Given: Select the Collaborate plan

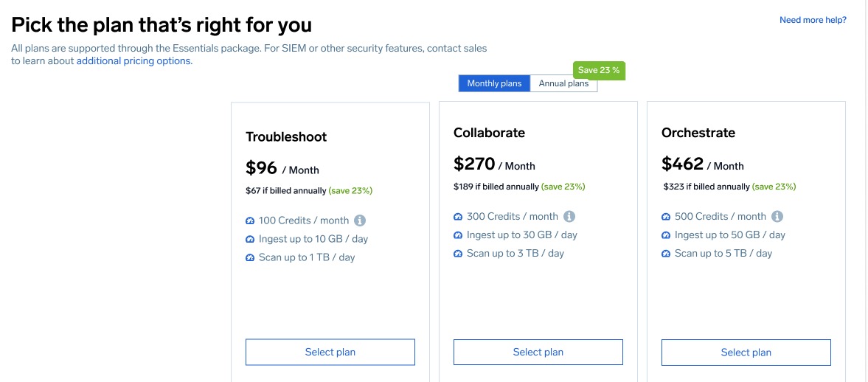Looking at the screenshot, I should [x=538, y=353].
